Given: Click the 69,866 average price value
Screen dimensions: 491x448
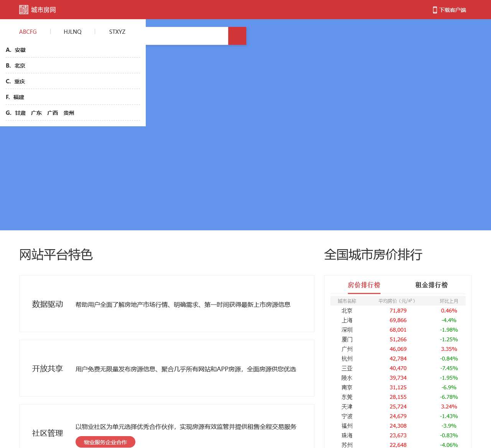Looking at the screenshot, I should tap(398, 320).
